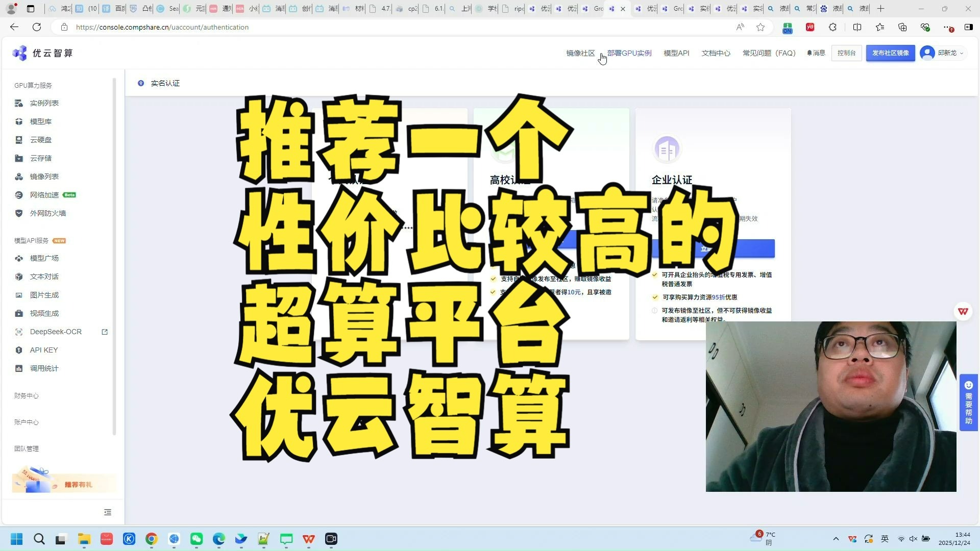Screen dimensions: 980x551
Task: Open 视频生成 sidebar item
Action: coord(44,313)
